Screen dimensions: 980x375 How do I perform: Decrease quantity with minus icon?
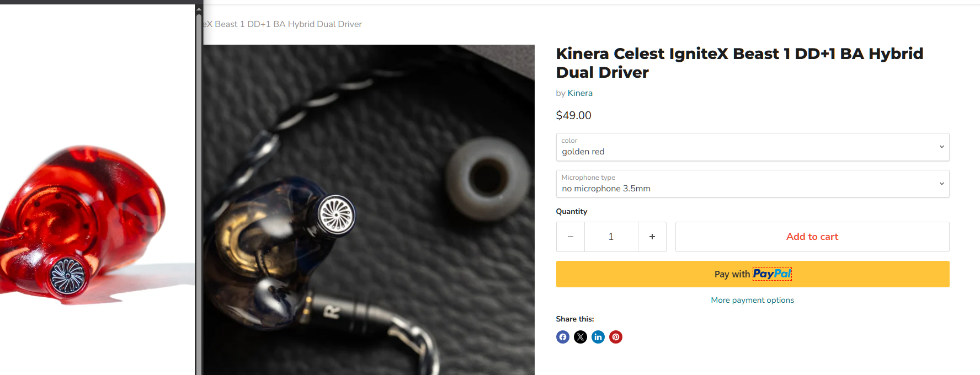(570, 237)
